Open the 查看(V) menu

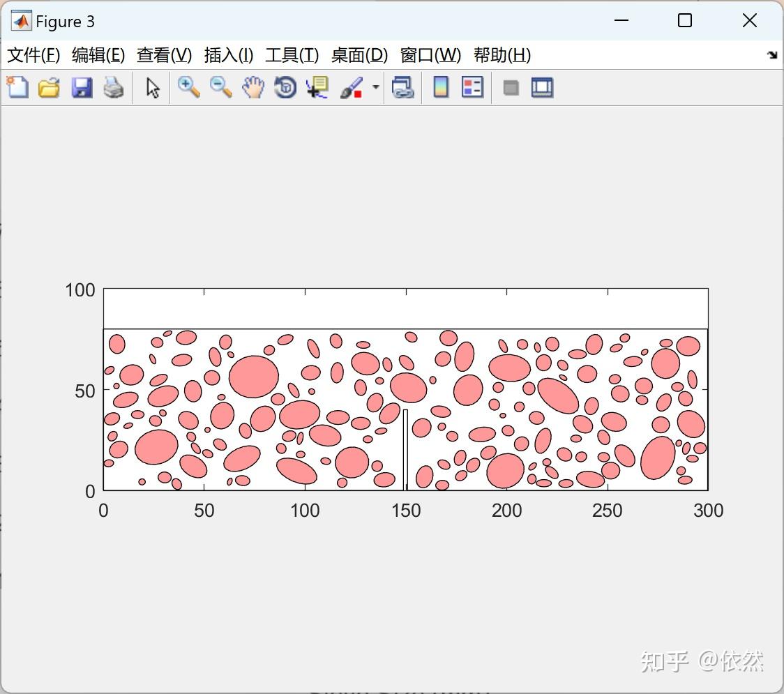(x=165, y=55)
